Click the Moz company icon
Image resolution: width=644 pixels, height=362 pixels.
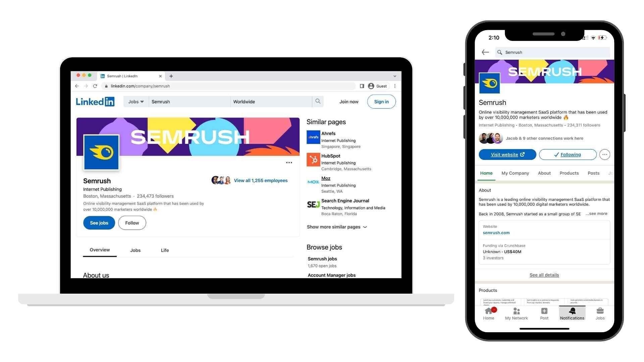313,182
